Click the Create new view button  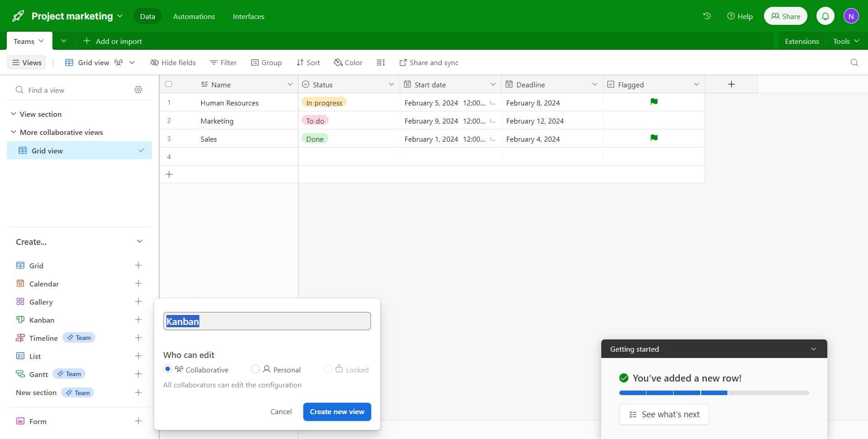pyautogui.click(x=337, y=412)
